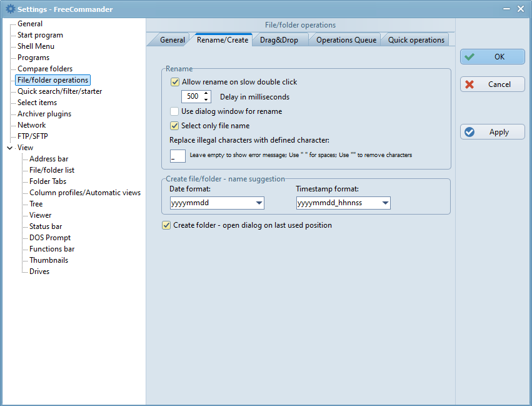The image size is (532, 406).
Task: Select Viewer in settings tree
Action: click(x=40, y=215)
